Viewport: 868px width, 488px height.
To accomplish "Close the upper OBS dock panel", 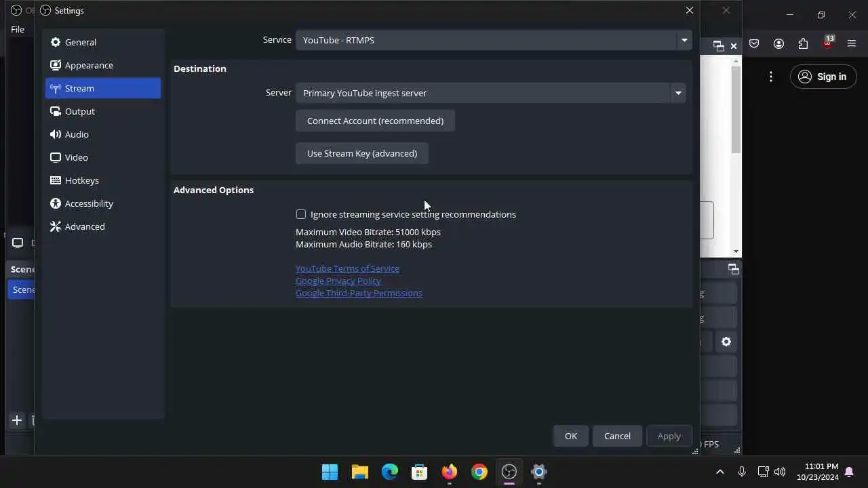I will coord(734,46).
